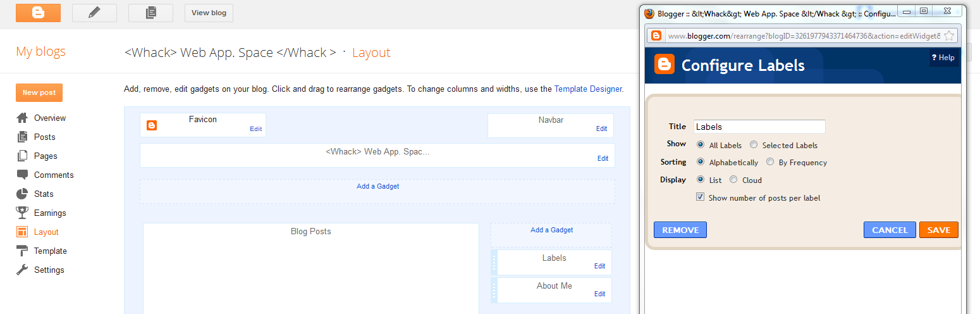Open Earnings menu item
The width and height of the screenshot is (980, 314).
[50, 213]
